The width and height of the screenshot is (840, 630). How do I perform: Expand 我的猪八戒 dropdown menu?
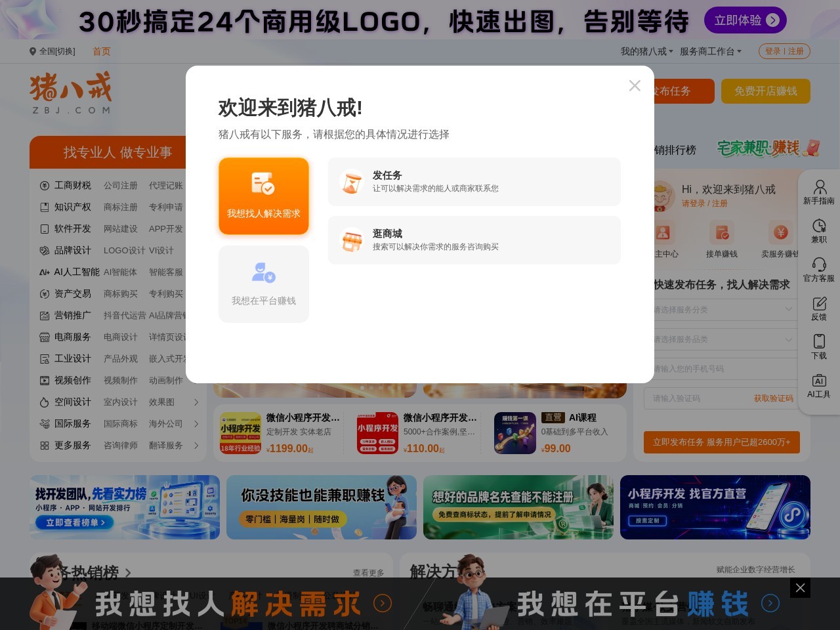[x=646, y=51]
